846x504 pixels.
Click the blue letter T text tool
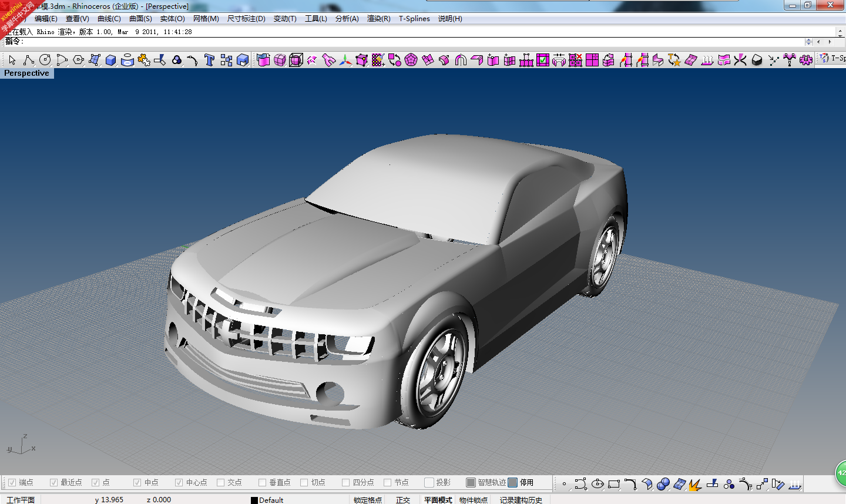(210, 60)
